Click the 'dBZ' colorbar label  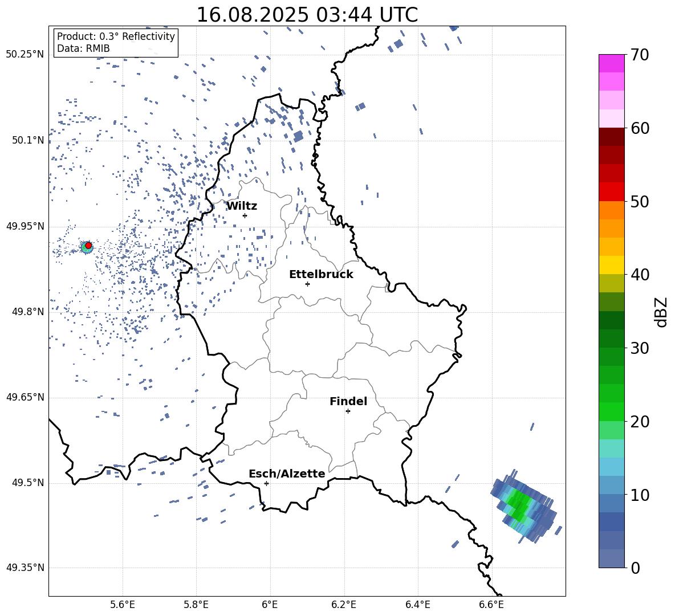(661, 312)
